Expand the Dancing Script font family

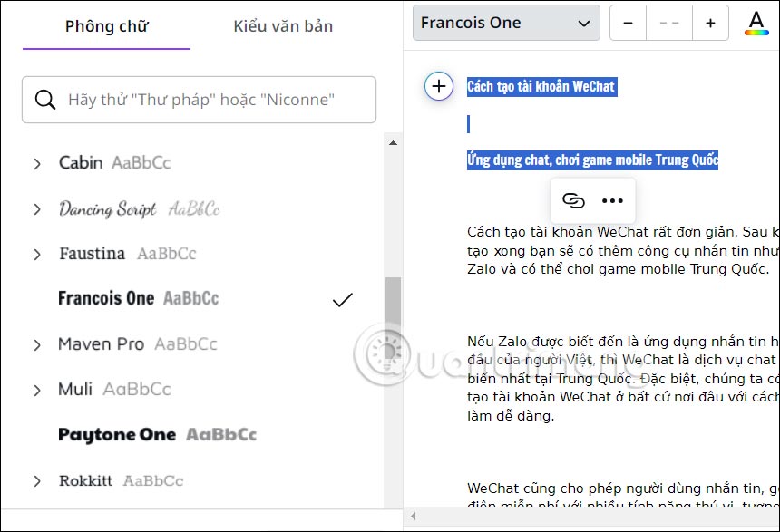point(37,208)
